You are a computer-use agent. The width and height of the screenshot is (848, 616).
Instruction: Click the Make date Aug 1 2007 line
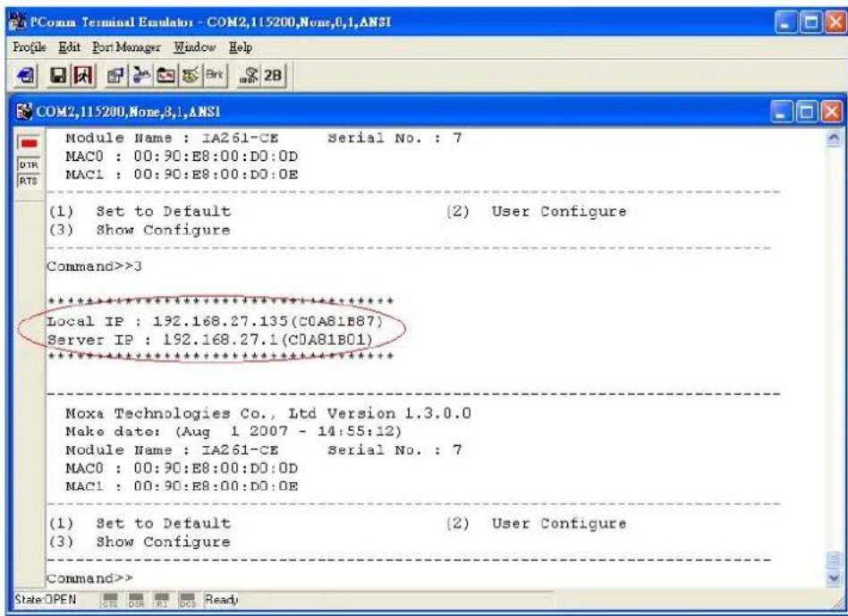click(233, 431)
